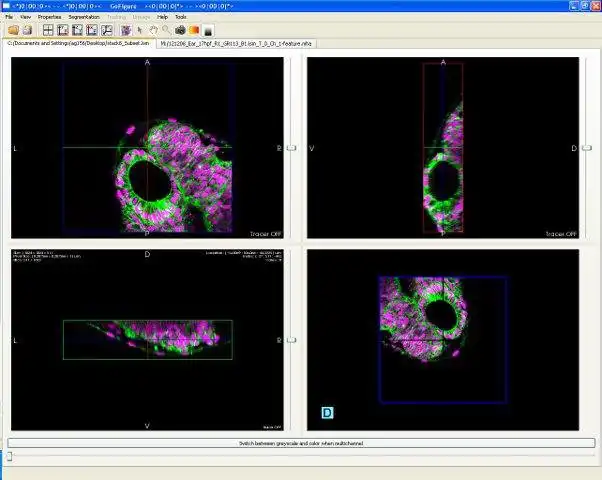Take a snapshot with the camera icon

(180, 30)
